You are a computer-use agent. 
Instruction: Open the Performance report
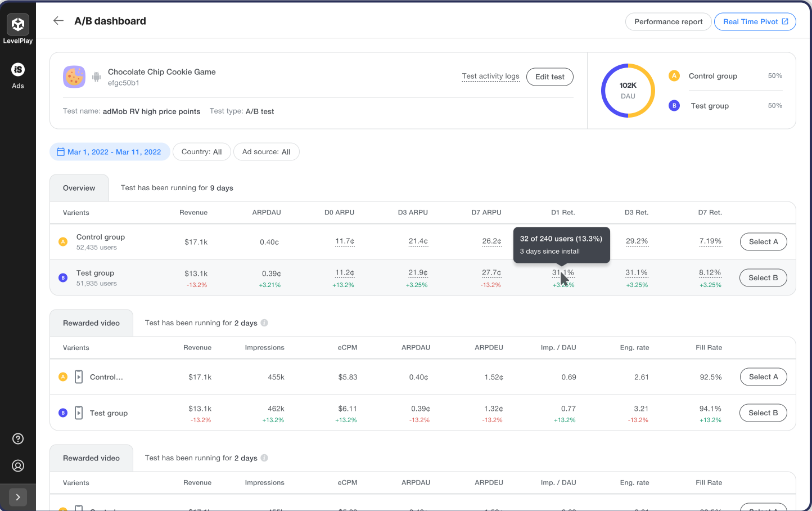tap(668, 22)
